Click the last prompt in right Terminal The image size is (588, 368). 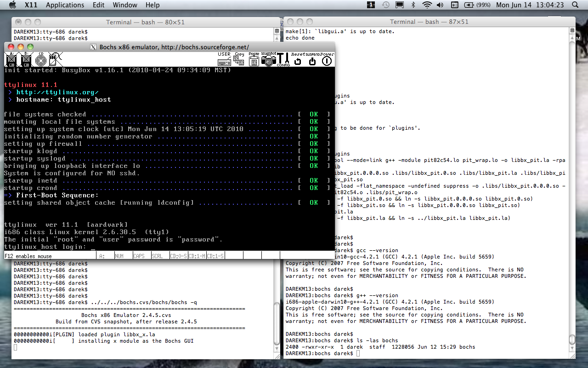(319, 353)
